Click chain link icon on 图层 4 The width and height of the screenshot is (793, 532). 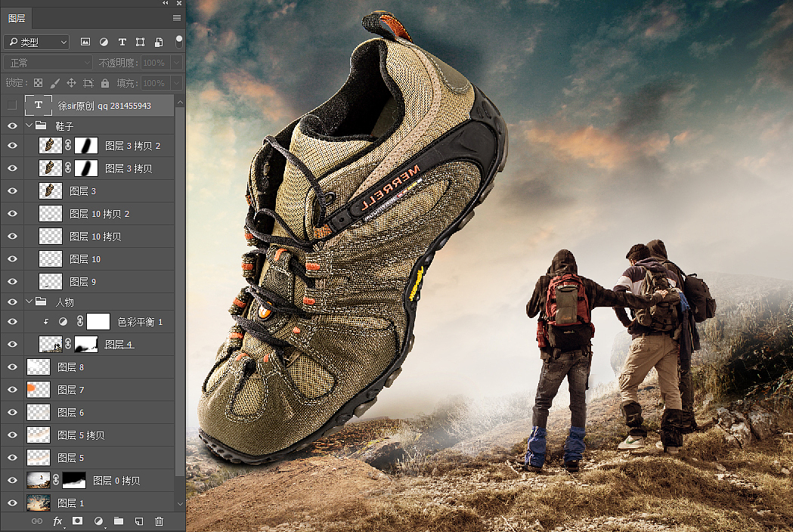pyautogui.click(x=68, y=344)
